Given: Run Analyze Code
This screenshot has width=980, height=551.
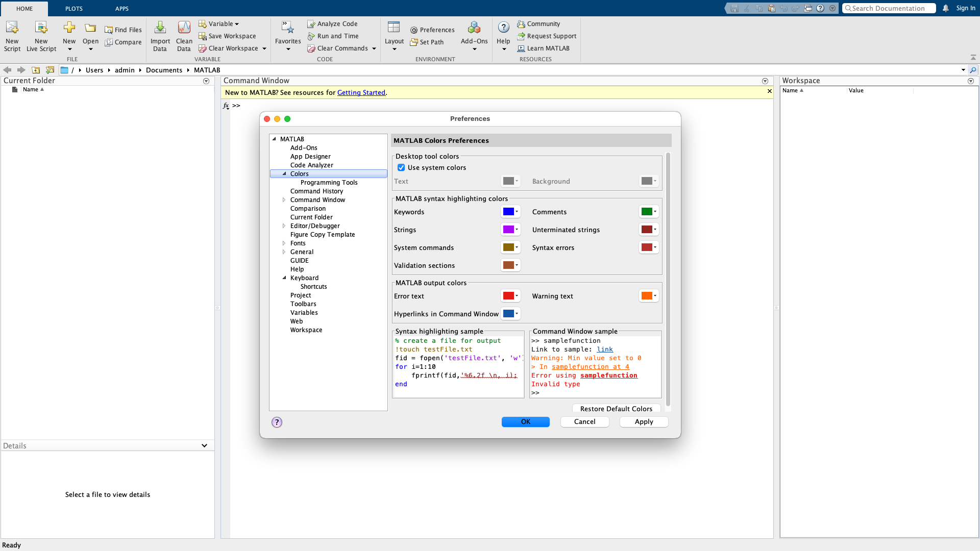Looking at the screenshot, I should [332, 24].
